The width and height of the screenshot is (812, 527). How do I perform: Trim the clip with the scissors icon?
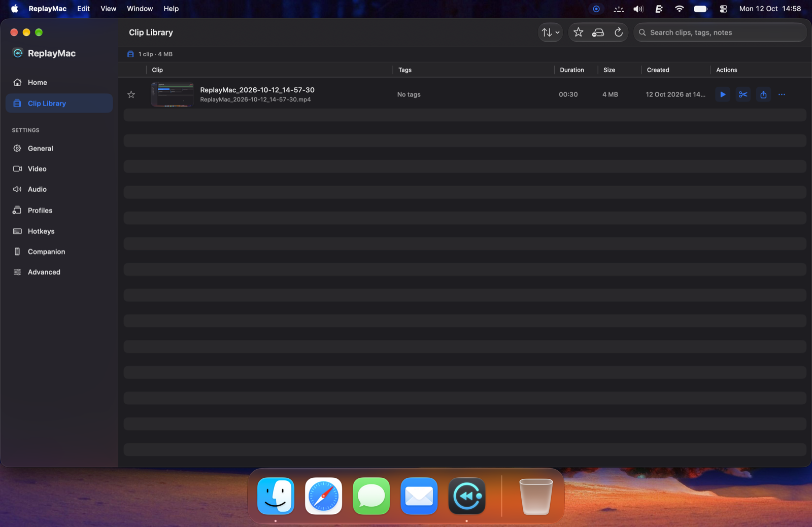pos(743,94)
